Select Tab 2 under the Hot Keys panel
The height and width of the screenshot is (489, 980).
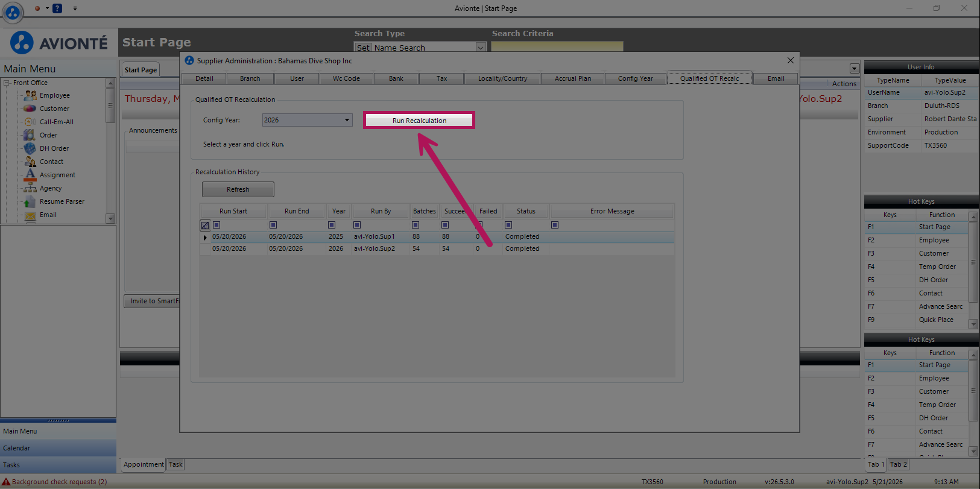coord(898,464)
